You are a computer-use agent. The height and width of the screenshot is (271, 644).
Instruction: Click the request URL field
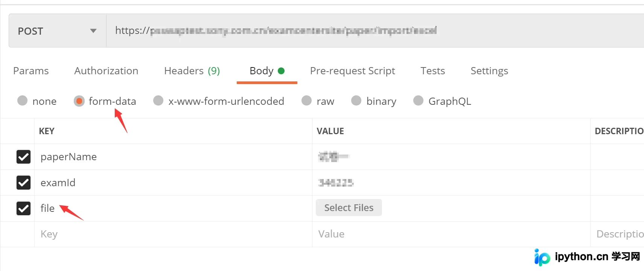pyautogui.click(x=375, y=31)
